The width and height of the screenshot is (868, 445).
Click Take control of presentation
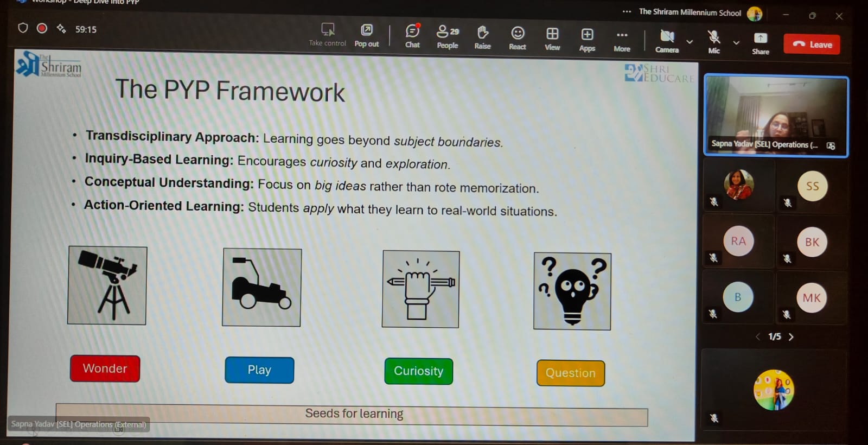click(328, 34)
